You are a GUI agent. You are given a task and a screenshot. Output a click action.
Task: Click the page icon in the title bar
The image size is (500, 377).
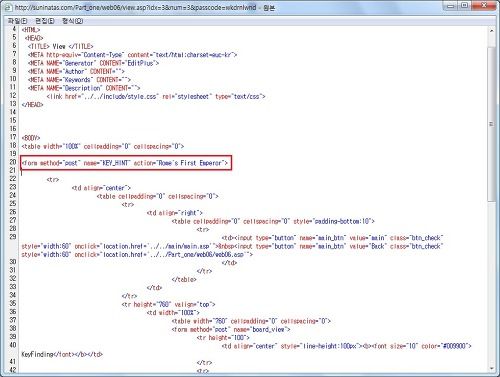click(x=8, y=7)
